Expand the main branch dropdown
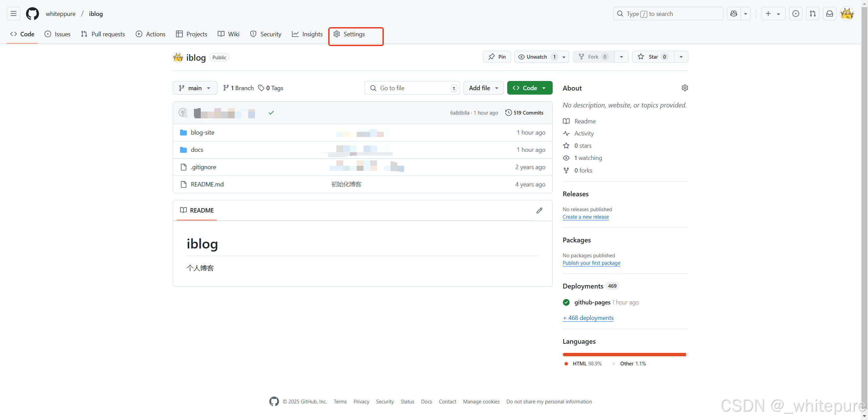 [x=195, y=88]
